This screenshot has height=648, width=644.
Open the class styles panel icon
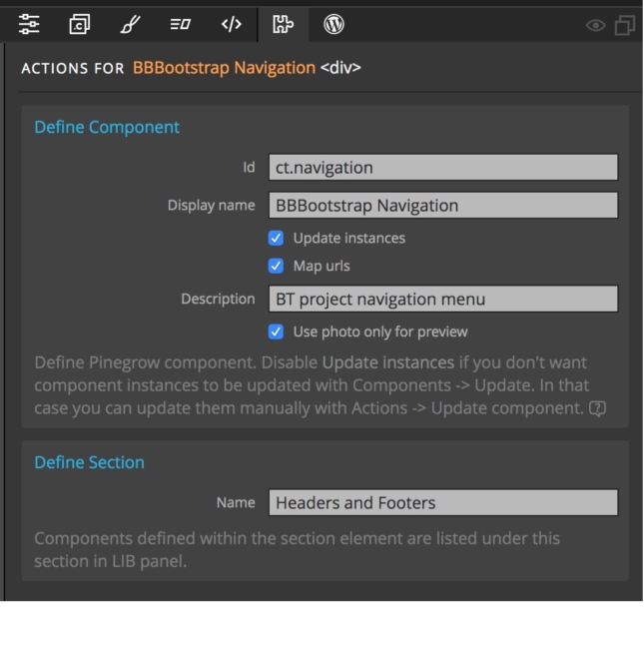tap(181, 24)
